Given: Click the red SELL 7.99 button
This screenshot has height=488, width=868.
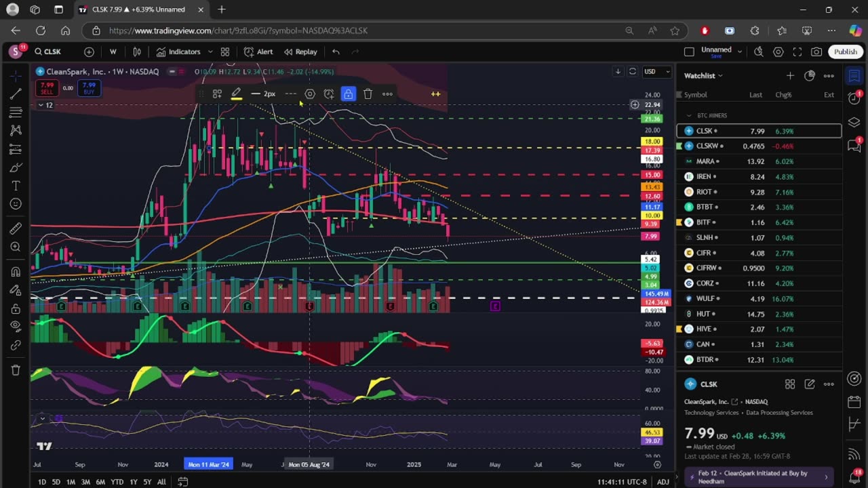Looking at the screenshot, I should pyautogui.click(x=47, y=88).
